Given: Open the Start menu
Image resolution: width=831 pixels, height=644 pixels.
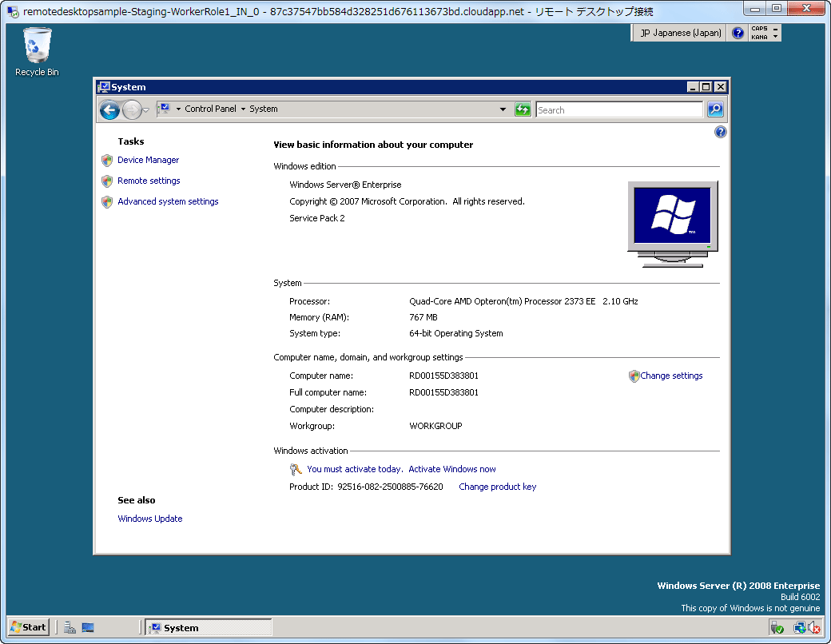Looking at the screenshot, I should tap(29, 627).
